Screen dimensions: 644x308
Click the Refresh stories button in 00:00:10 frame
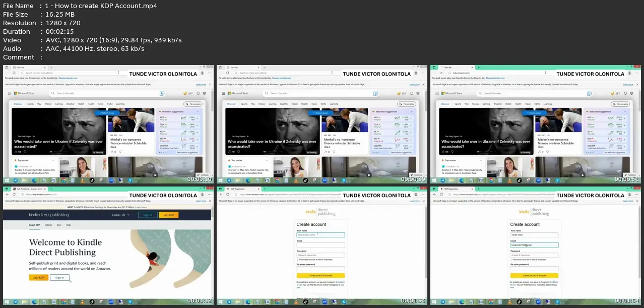click(106, 113)
